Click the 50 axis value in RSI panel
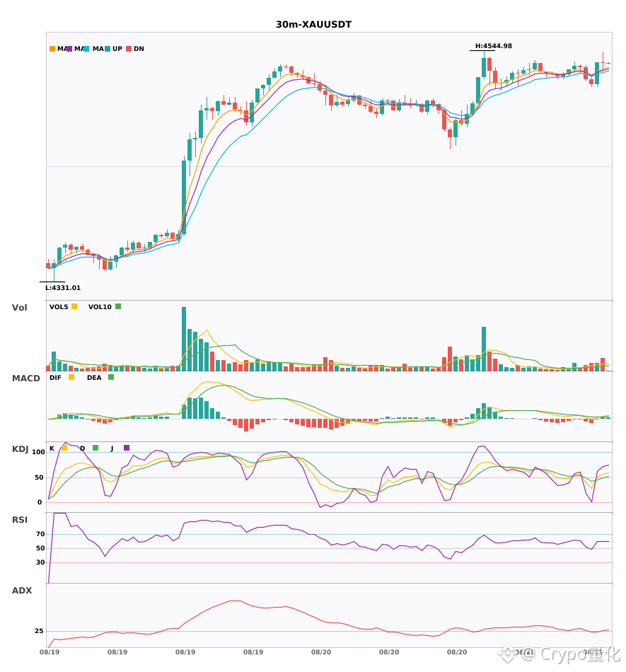This screenshot has height=672, width=626. [41, 548]
